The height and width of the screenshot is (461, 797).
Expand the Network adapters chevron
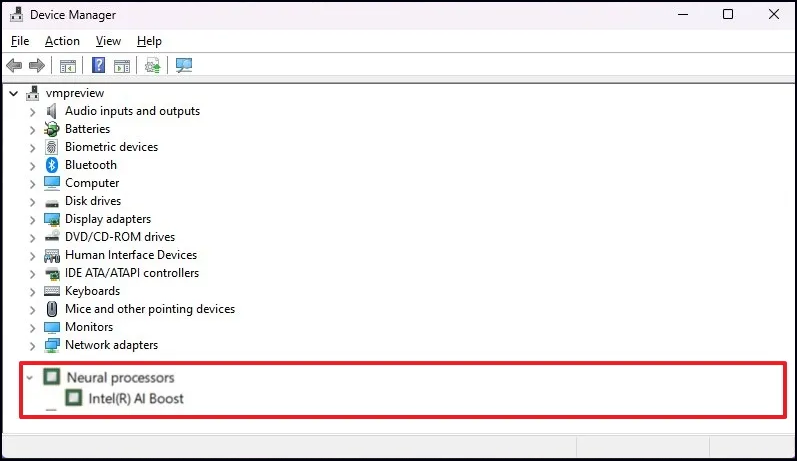[x=33, y=346]
